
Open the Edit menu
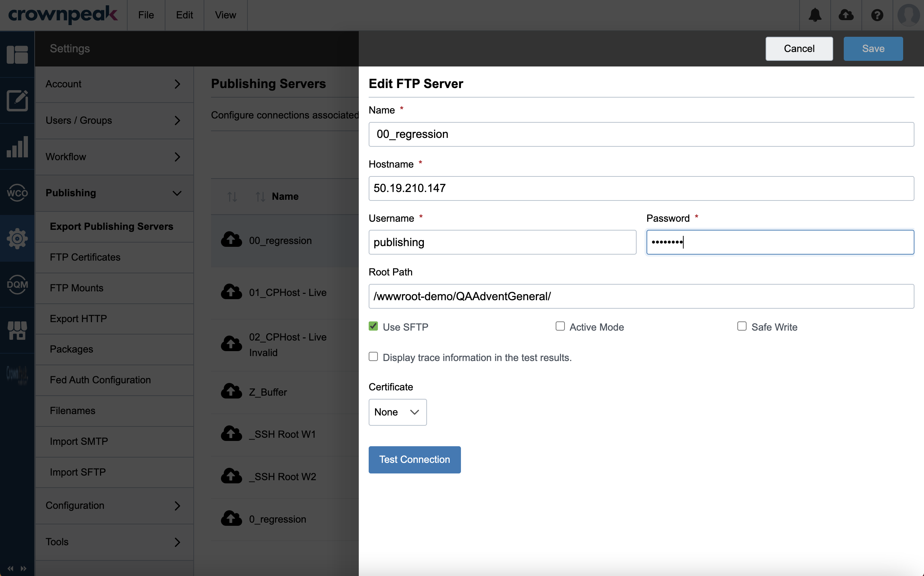[x=184, y=15]
